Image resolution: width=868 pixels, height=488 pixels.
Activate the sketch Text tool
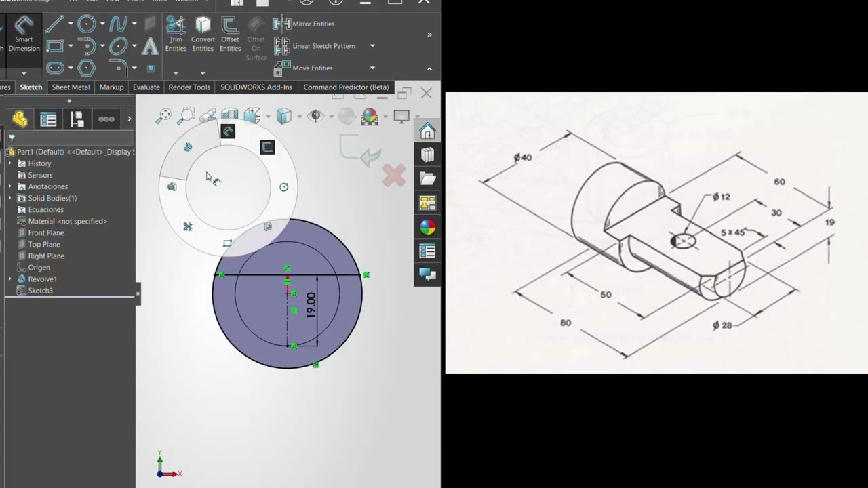point(150,46)
